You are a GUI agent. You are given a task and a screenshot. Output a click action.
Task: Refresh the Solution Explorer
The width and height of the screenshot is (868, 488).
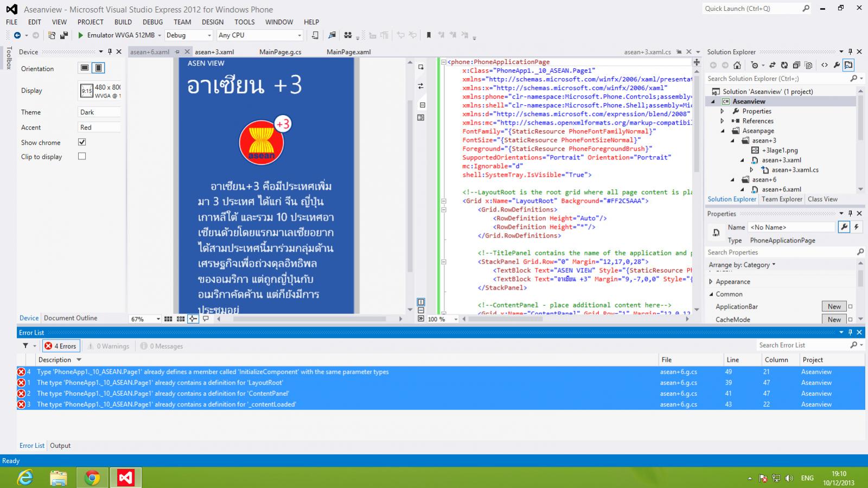tap(784, 65)
